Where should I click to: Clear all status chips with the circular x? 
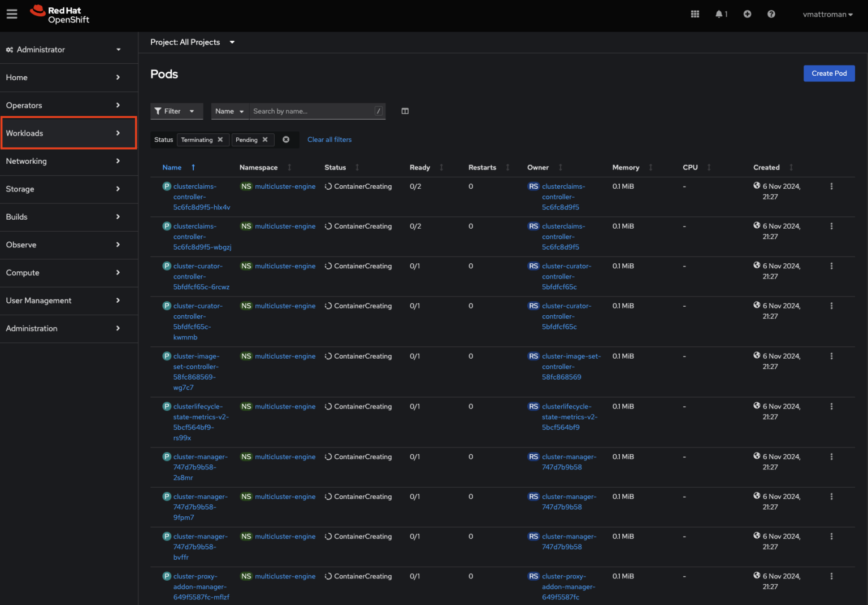(x=286, y=140)
